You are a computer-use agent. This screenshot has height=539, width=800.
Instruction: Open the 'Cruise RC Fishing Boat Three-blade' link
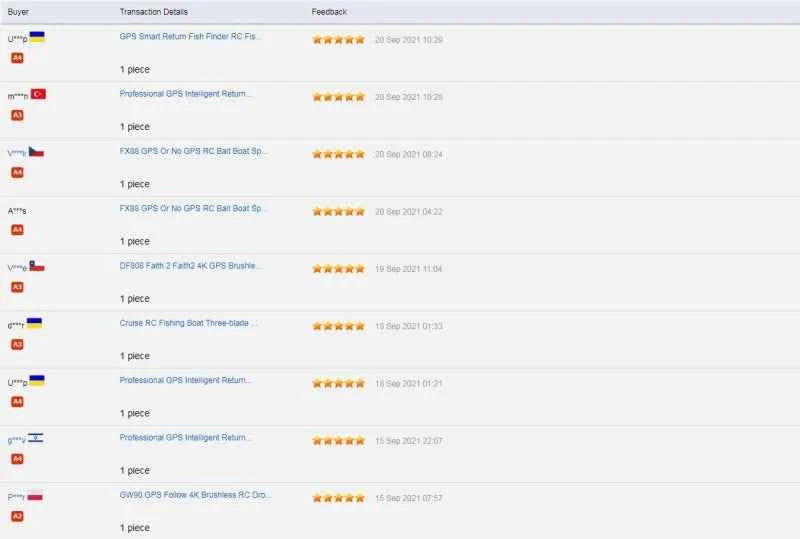click(188, 323)
